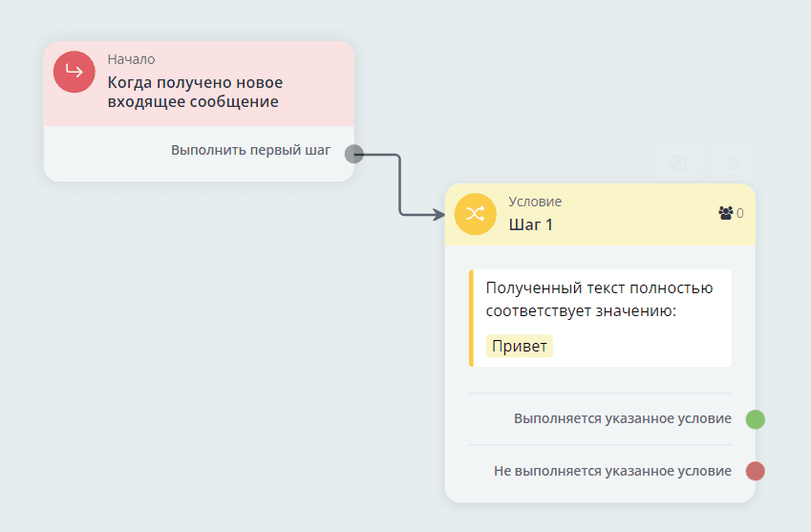Viewport: 811px width, 532px height.
Task: Click the gray output connector of the Start block
Action: pos(353,154)
